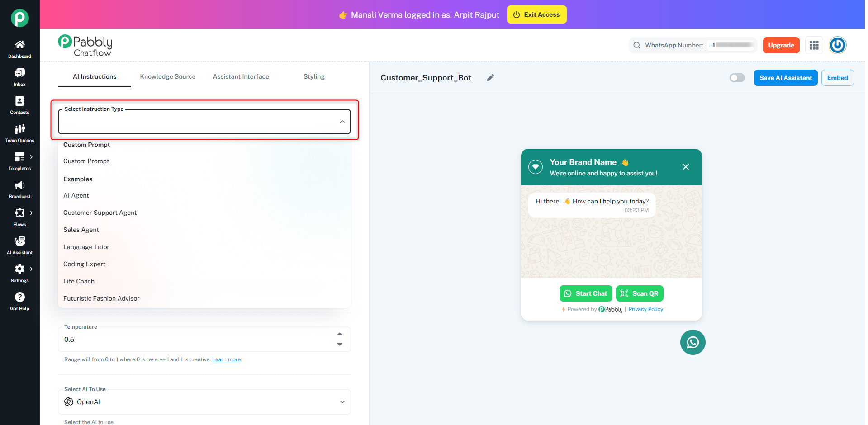
Task: Click the Your Brand Name heading
Action: click(583, 162)
